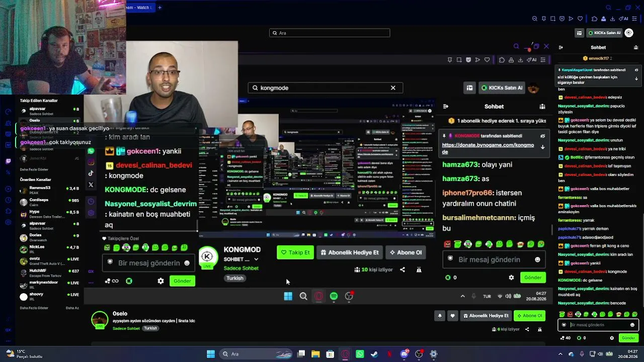Image resolution: width=644 pixels, height=362 pixels.
Task: Select the browser tab ending in Watch L
Action: pos(139,8)
